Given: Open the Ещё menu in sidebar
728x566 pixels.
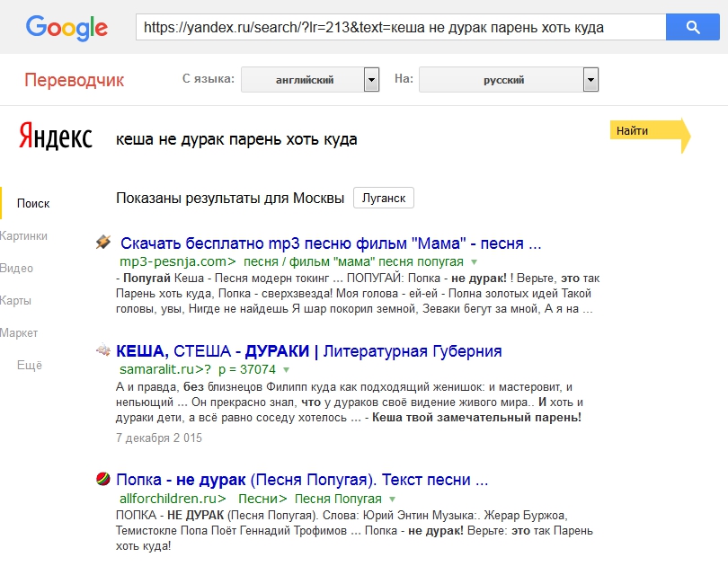Looking at the screenshot, I should click(30, 366).
